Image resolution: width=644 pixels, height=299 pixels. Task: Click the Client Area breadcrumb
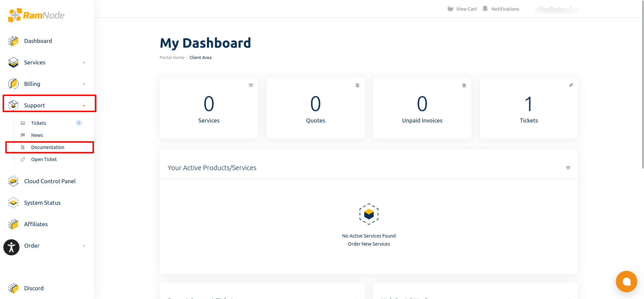[x=201, y=58]
